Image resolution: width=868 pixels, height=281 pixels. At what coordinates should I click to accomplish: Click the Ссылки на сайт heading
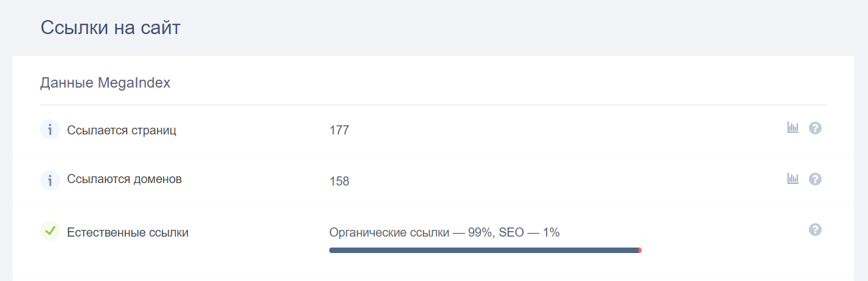110,28
